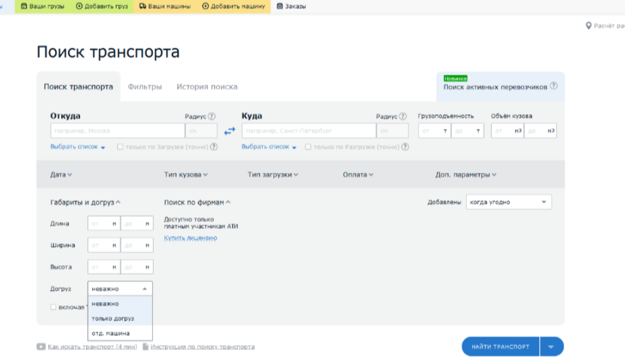This screenshot has height=364, width=625.
Task: Click help icon after только по Загрузке
Action: tap(214, 147)
